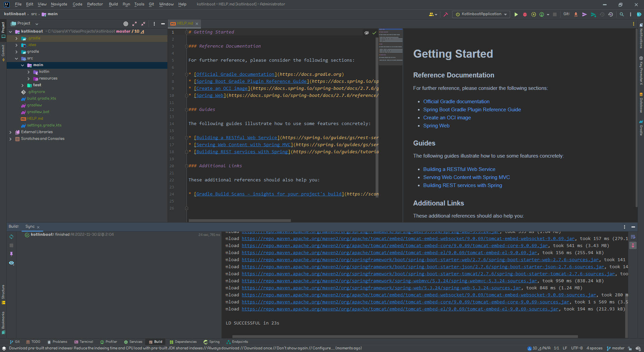Image resolution: width=644 pixels, height=352 pixels.
Task: Pin the Build tab
Action: 11,254
